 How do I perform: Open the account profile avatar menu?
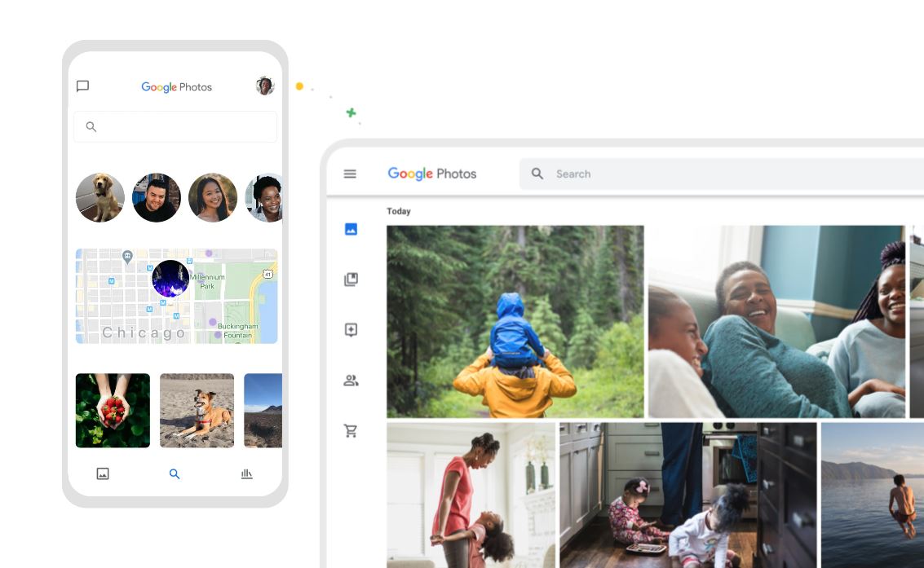pos(264,85)
